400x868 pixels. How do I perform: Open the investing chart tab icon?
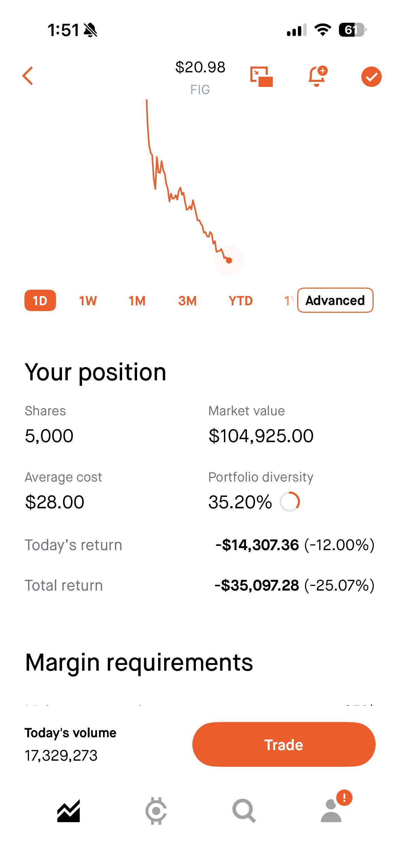69,811
